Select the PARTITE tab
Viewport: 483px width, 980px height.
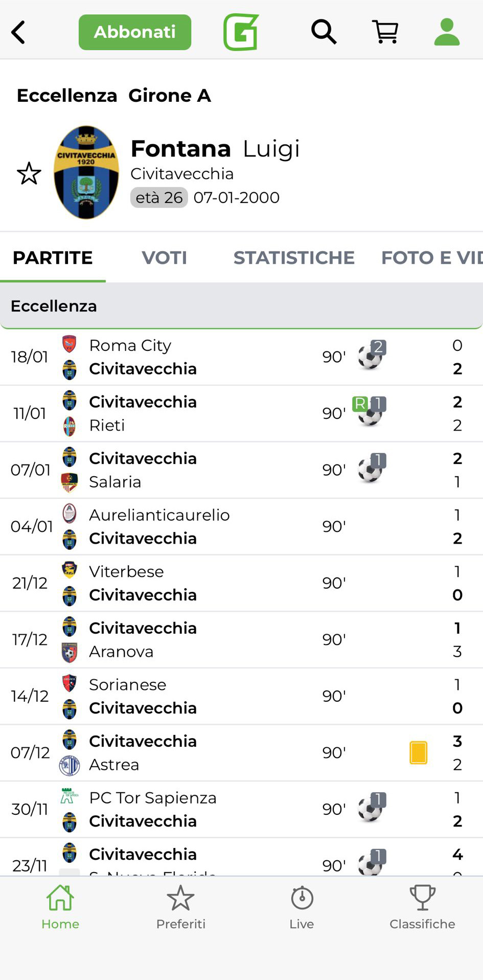53,258
